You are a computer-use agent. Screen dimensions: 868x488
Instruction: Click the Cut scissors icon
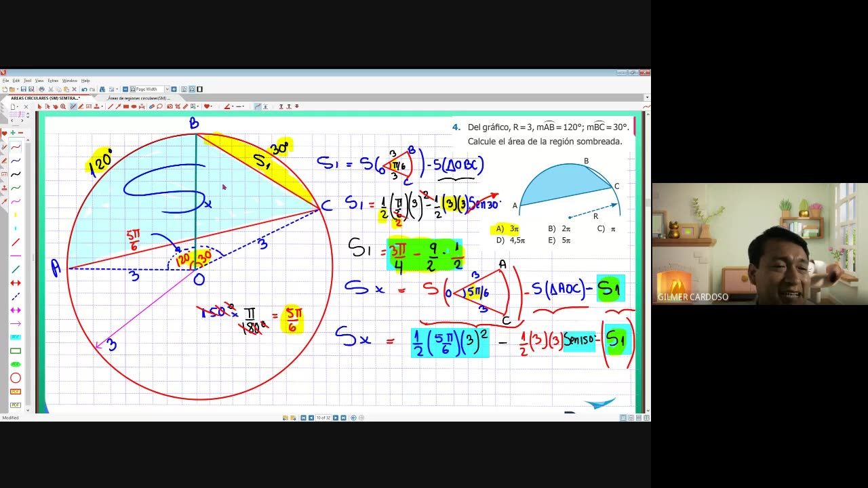coord(50,89)
